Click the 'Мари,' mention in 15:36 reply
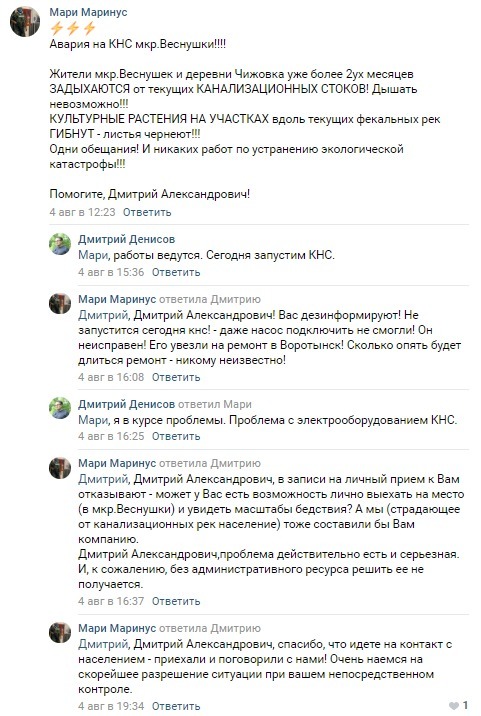Viewport: 481px width, 716px height. tap(94, 255)
